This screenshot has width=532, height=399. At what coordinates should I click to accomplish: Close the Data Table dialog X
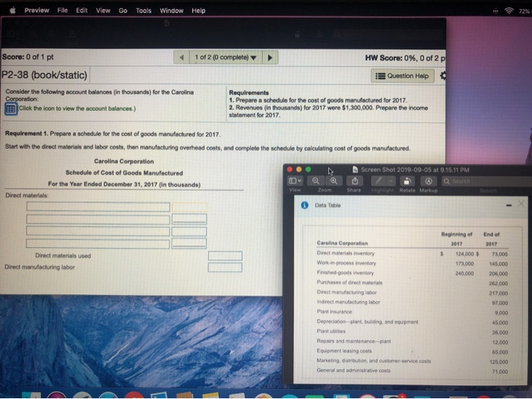[x=521, y=204]
